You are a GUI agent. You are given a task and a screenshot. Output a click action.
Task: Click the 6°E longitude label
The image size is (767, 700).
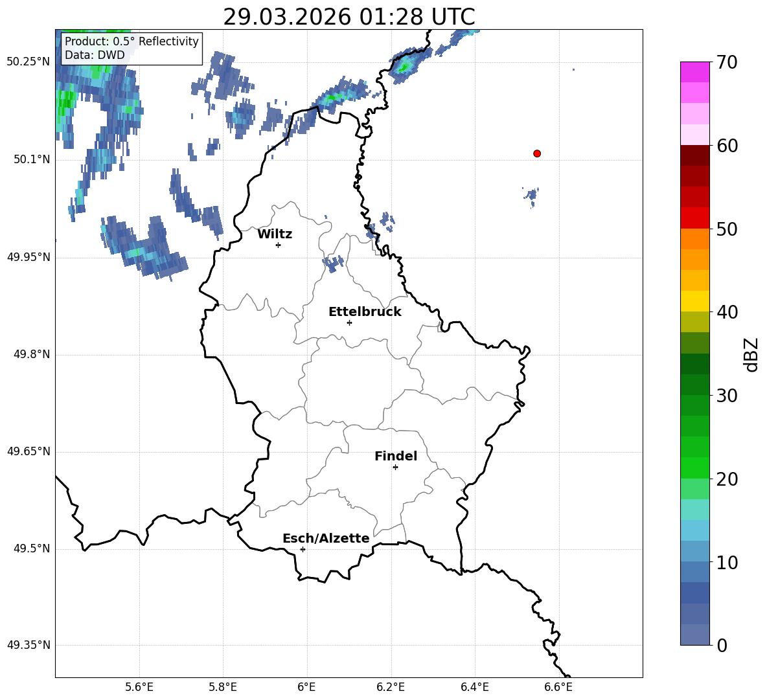click(306, 688)
